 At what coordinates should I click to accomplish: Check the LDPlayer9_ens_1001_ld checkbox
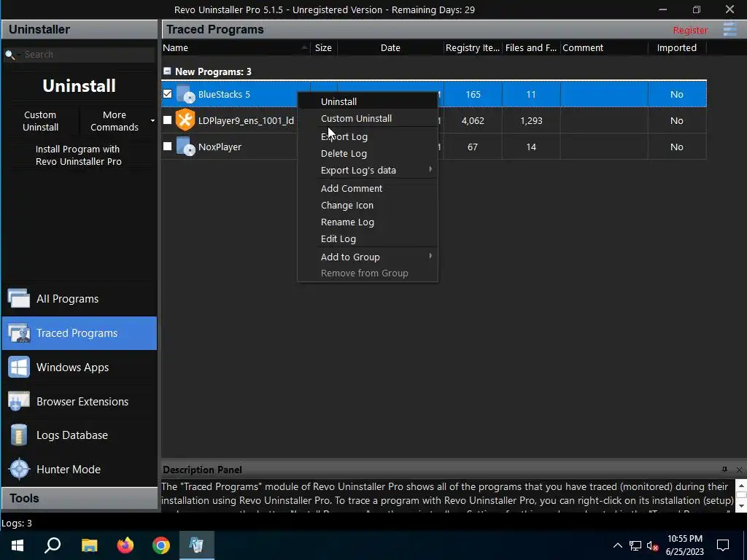click(x=167, y=120)
